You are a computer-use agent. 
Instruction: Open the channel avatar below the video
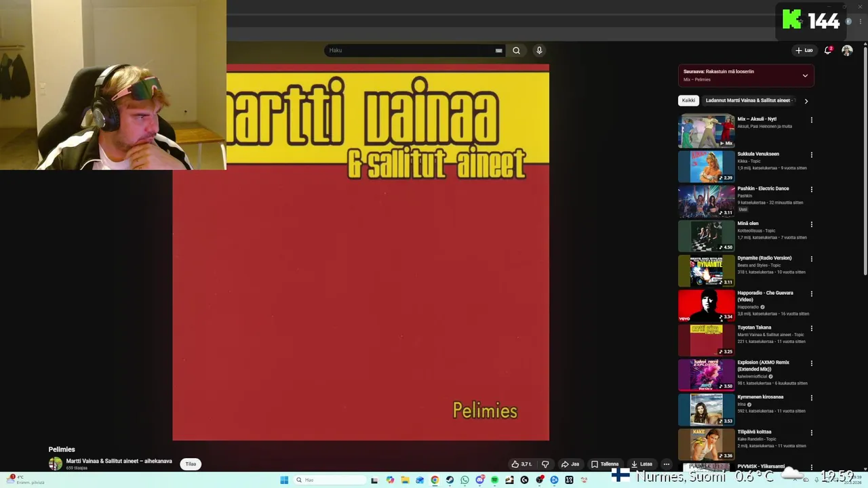(x=55, y=464)
